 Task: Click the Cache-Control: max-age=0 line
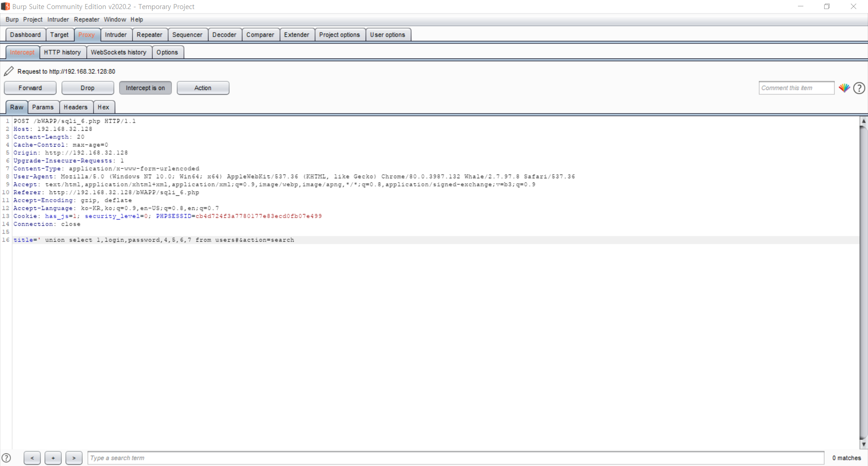[x=61, y=145]
